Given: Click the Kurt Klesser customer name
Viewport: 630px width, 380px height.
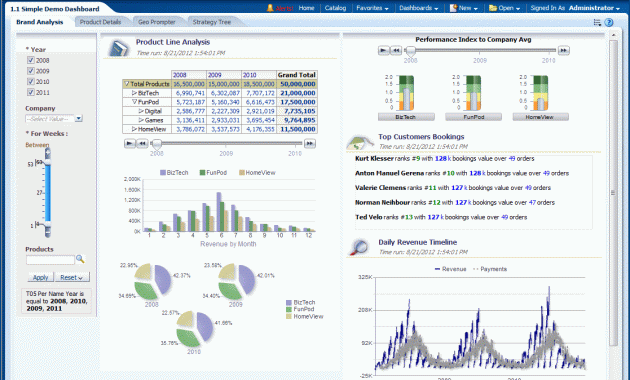Looking at the screenshot, I should pyautogui.click(x=374, y=159).
